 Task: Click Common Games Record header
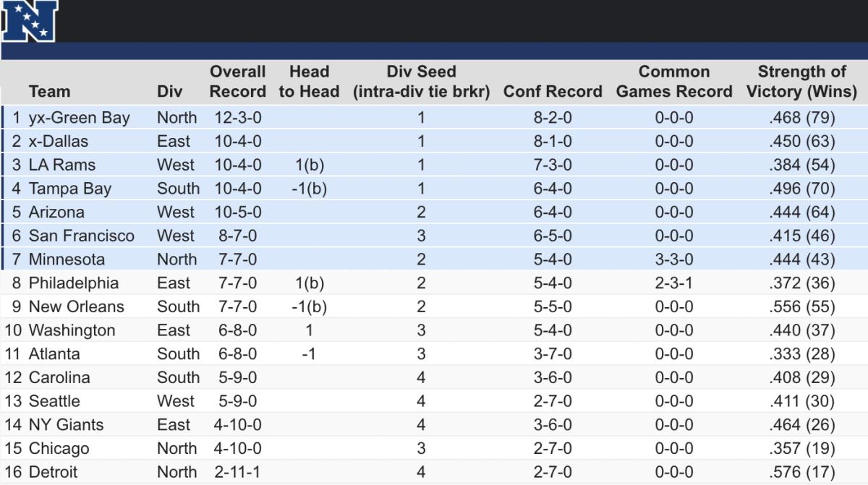[674, 82]
